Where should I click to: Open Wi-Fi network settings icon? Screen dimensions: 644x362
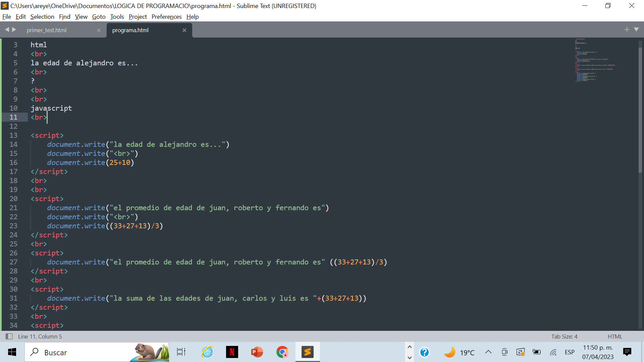(553, 352)
